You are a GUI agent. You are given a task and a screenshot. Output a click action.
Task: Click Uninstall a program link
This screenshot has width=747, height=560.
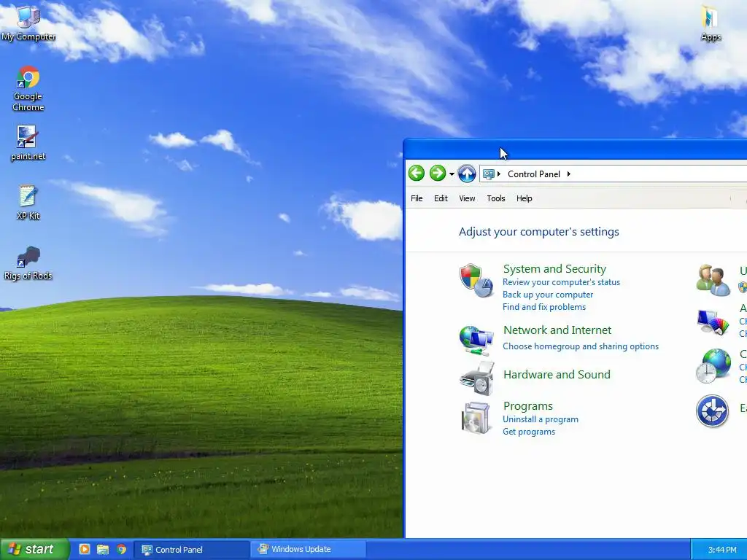(541, 419)
